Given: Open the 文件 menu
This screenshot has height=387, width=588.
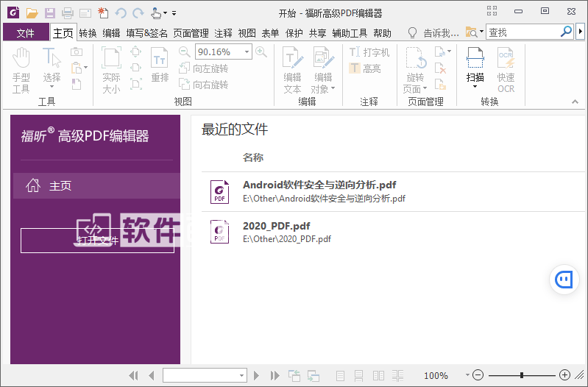Looking at the screenshot, I should pyautogui.click(x=26, y=32).
